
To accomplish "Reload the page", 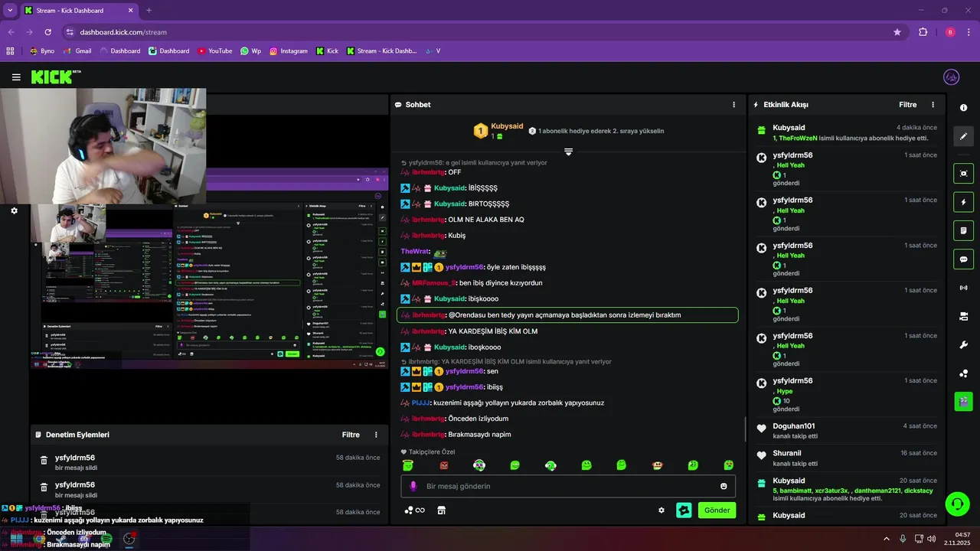I will (47, 32).
